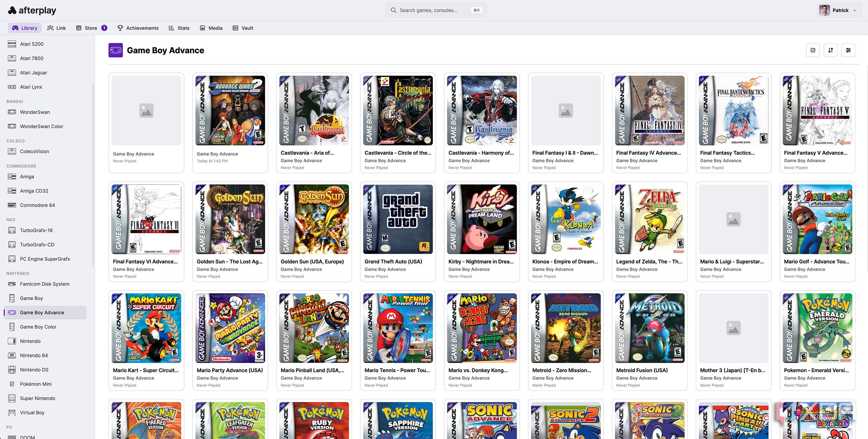The width and height of the screenshot is (868, 439).
Task: Click Mother 3 (Japan) placeholder cover
Action: tap(734, 328)
